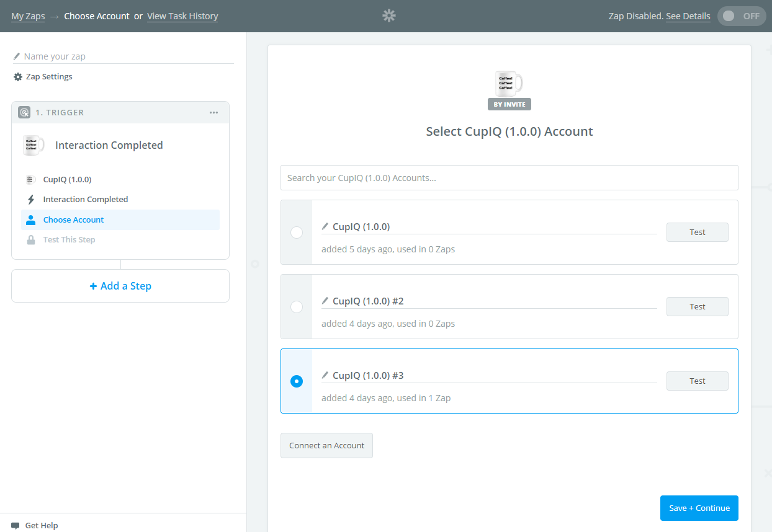Click the BY INVITE badge
This screenshot has width=772, height=532.
[x=509, y=104]
